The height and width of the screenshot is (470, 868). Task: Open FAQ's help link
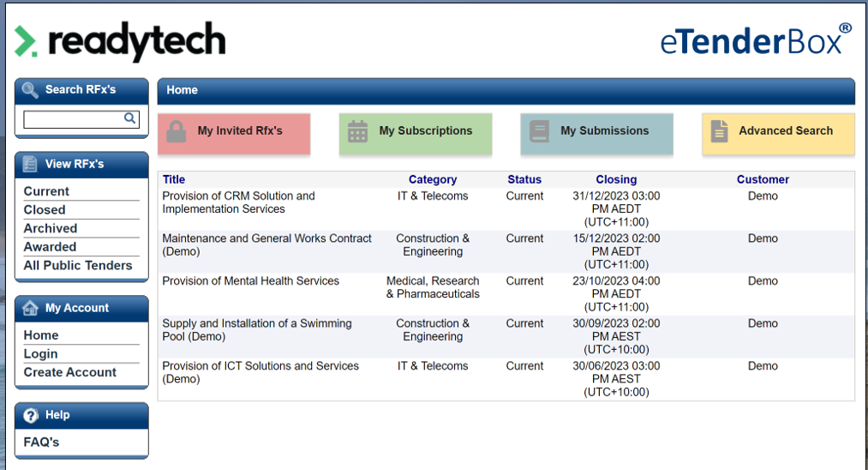[41, 443]
